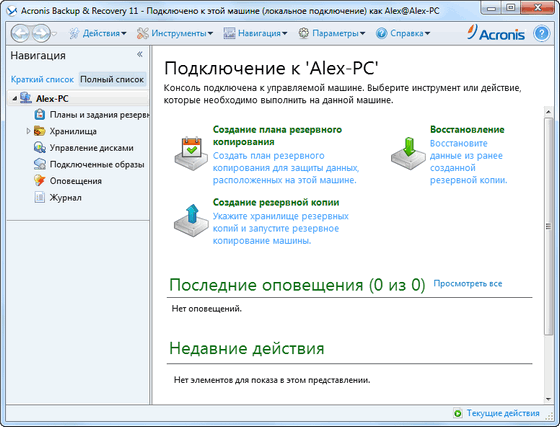Maximize the Acronis window

[511, 8]
